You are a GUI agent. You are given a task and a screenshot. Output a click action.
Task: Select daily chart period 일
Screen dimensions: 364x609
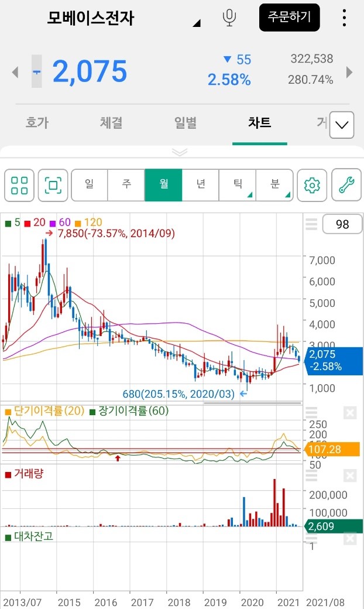[x=90, y=185]
